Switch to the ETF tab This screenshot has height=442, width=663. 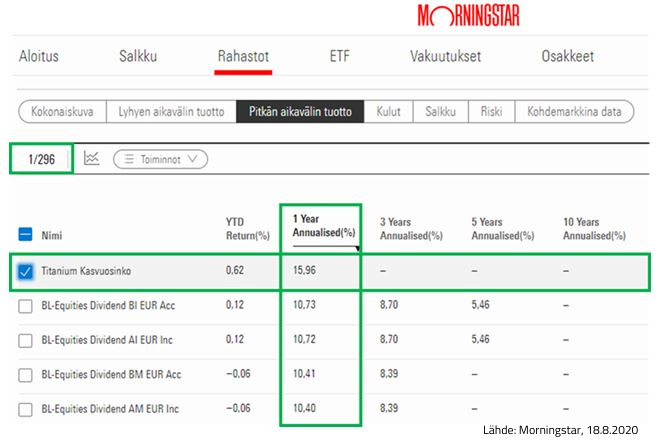(340, 56)
